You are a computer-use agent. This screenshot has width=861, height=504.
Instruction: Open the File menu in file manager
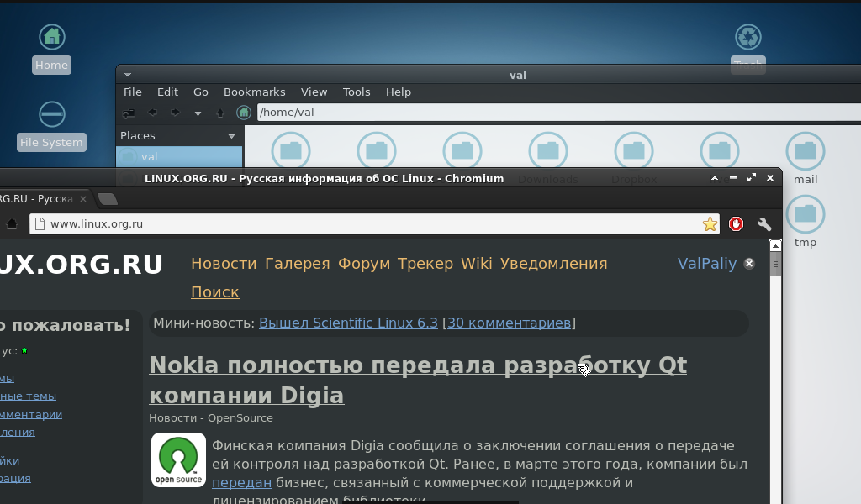(132, 92)
